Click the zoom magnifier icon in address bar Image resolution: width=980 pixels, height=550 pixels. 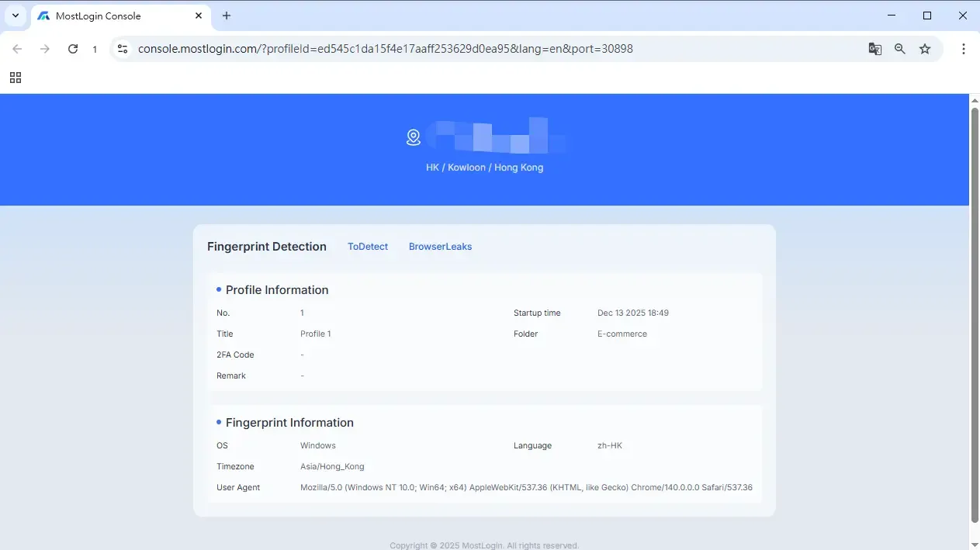coord(900,48)
